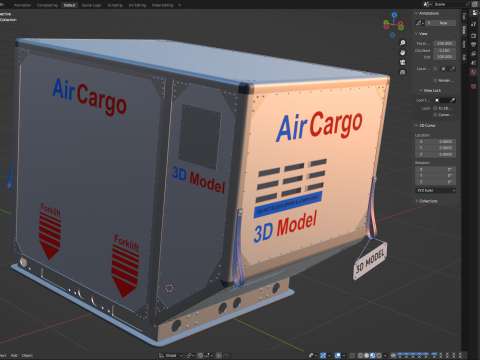Open the Global transform orientation dropdown

pyautogui.click(x=171, y=355)
